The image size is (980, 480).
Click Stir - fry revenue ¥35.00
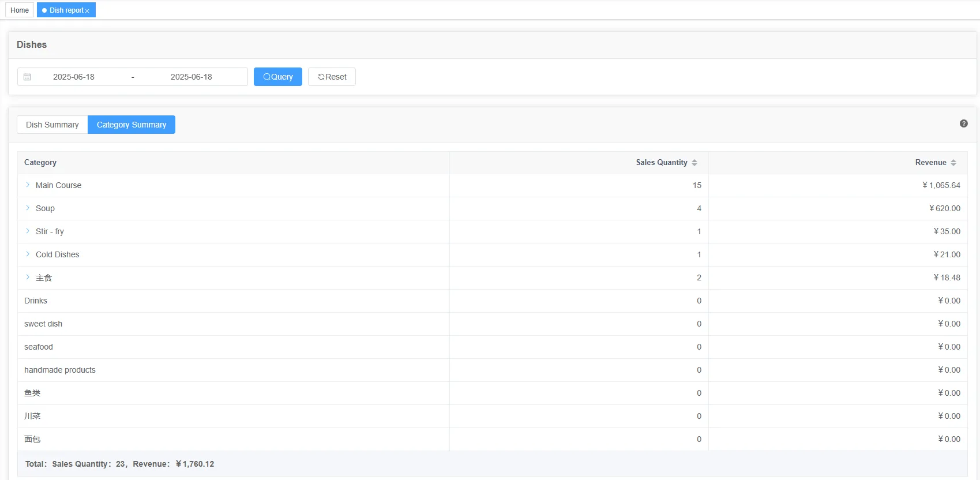[x=947, y=231]
